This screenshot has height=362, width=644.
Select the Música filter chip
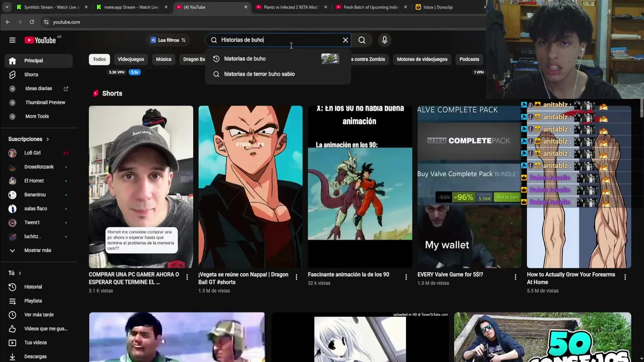click(x=164, y=59)
